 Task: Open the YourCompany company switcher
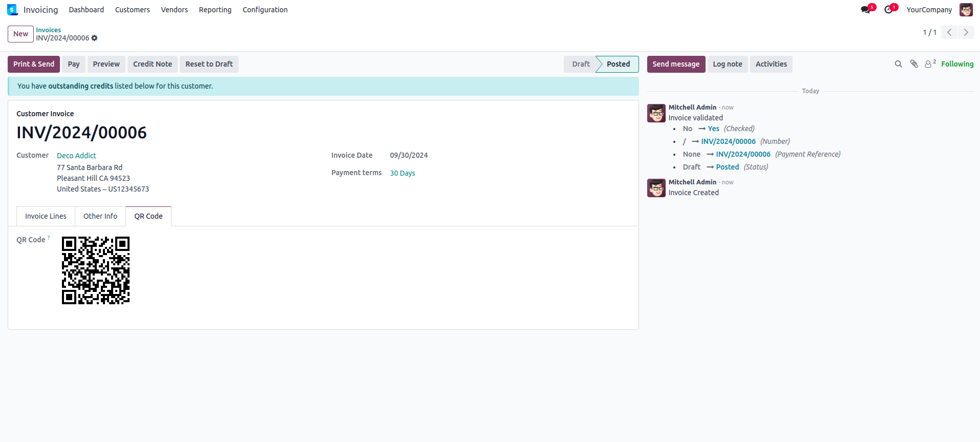(x=929, y=10)
